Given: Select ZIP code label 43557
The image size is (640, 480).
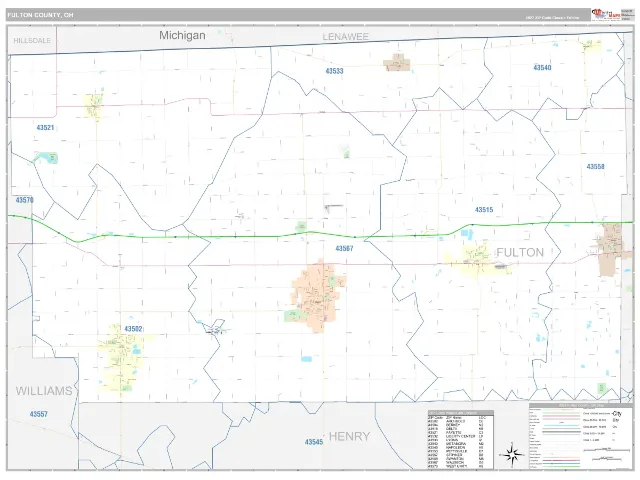Looking at the screenshot, I should pyautogui.click(x=39, y=414).
